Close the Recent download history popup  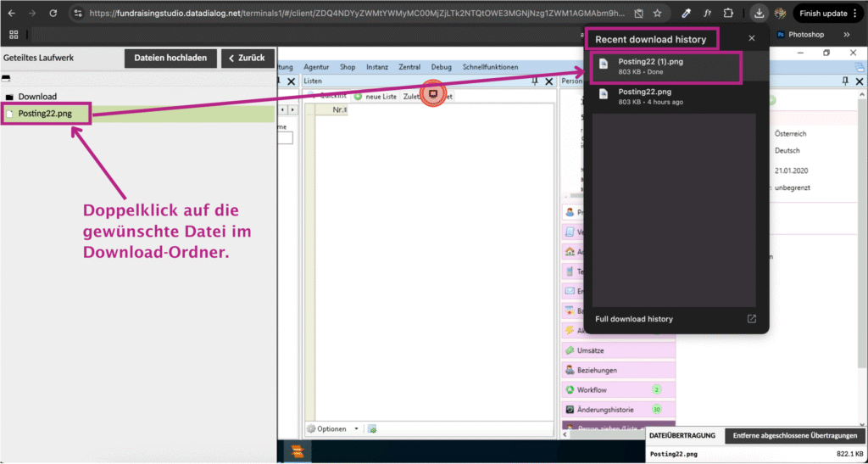(751, 38)
